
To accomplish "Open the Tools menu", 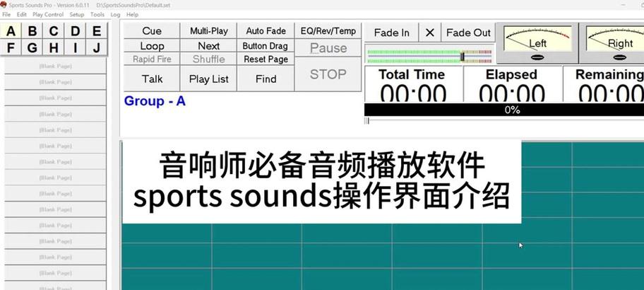I will (x=97, y=14).
